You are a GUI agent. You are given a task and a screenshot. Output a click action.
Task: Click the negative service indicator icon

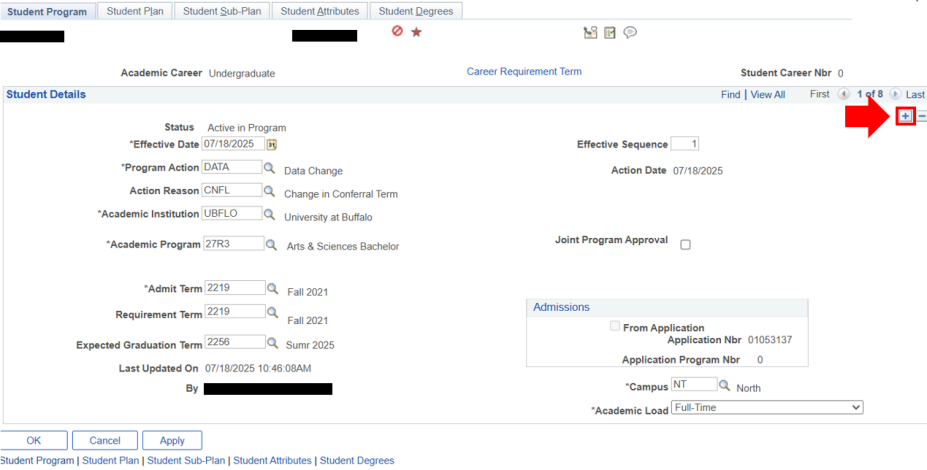click(397, 31)
